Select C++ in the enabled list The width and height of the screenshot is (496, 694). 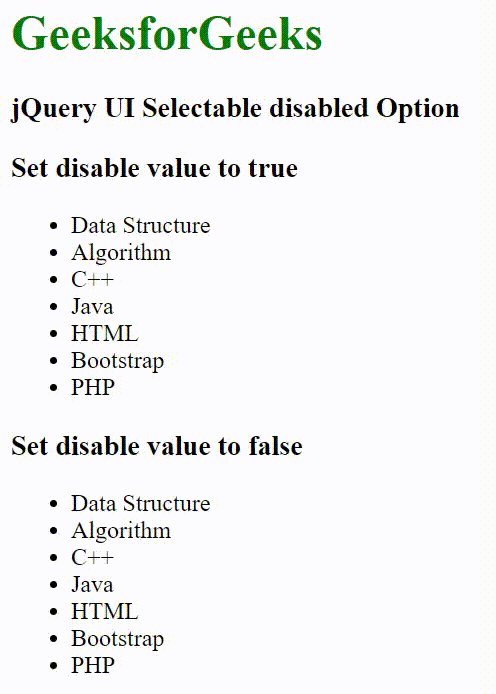(x=92, y=558)
